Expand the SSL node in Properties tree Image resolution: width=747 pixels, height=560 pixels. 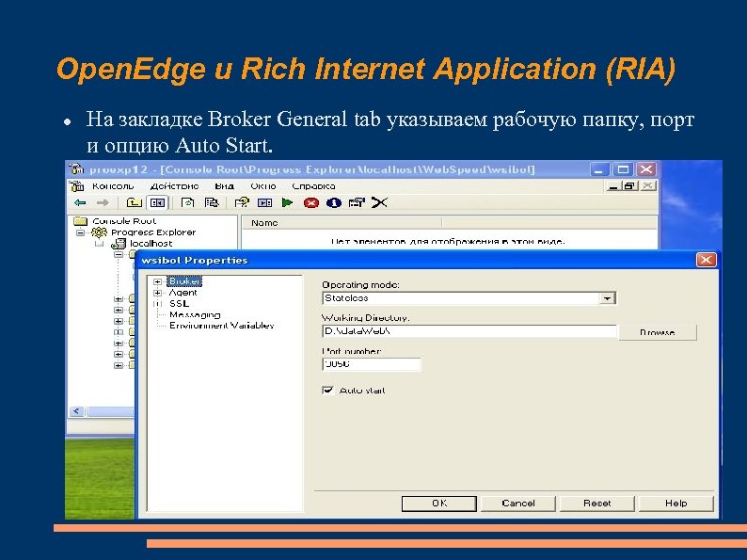click(158, 304)
